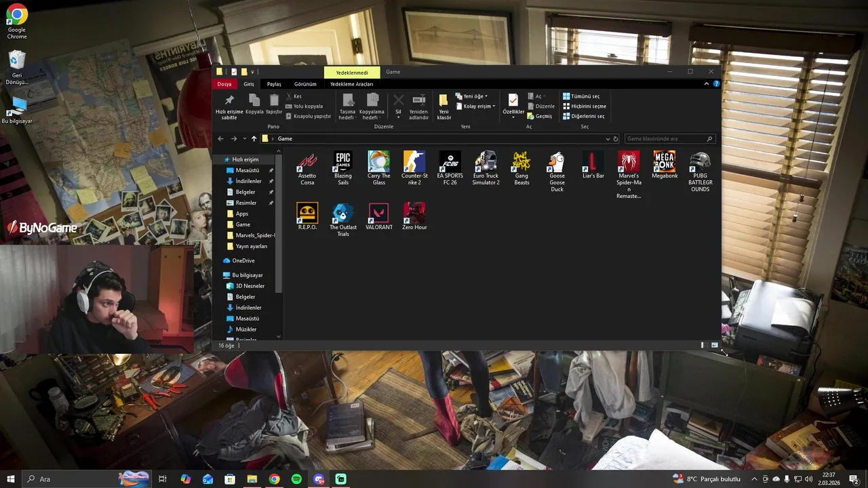The image size is (868, 488).
Task: Click Diğerlerini seç button
Action: coord(583,116)
